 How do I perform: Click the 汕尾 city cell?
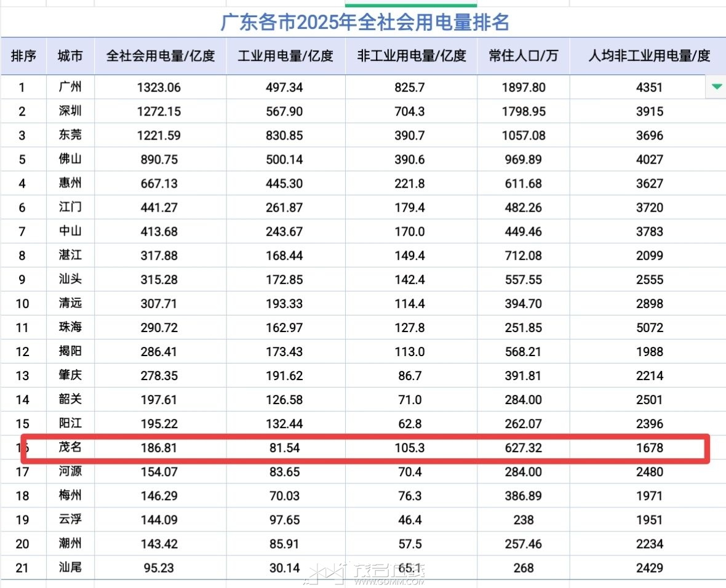70,568
